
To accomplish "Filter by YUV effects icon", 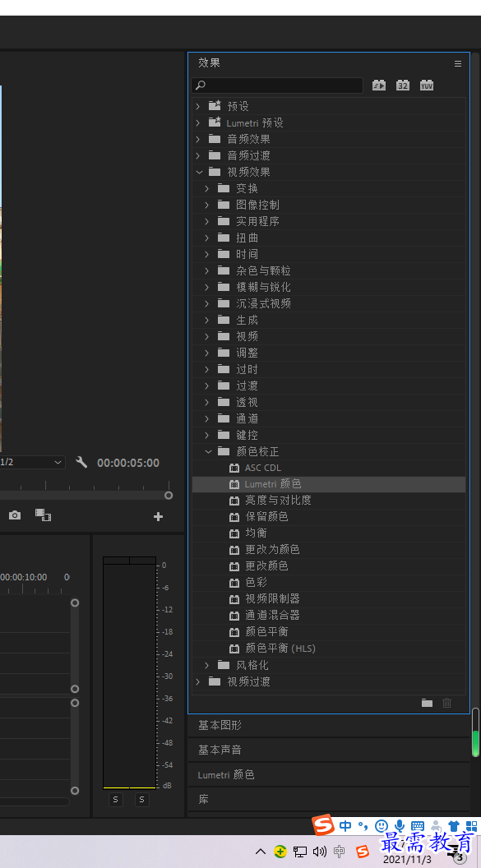I will (x=426, y=85).
